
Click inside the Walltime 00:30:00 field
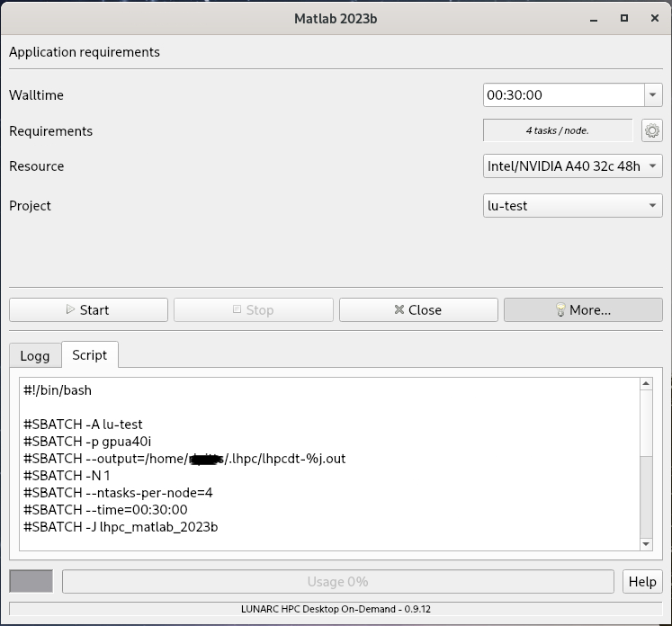pos(562,94)
